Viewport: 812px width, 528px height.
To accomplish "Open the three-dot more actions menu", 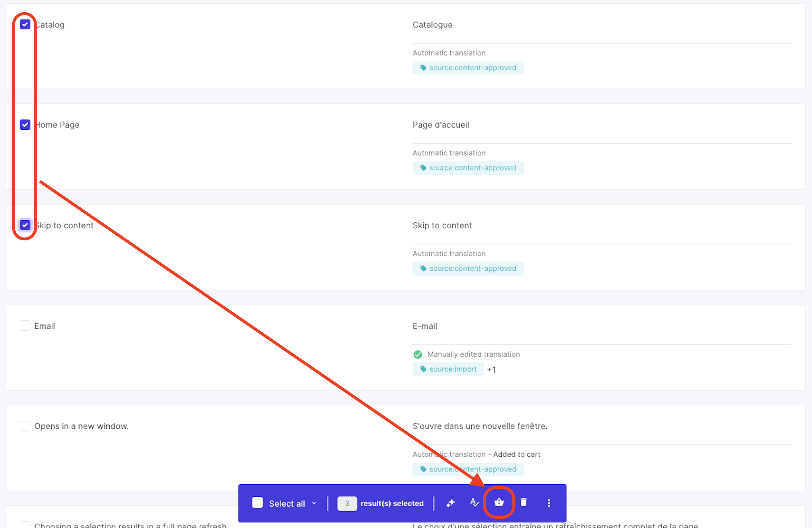I will 549,503.
